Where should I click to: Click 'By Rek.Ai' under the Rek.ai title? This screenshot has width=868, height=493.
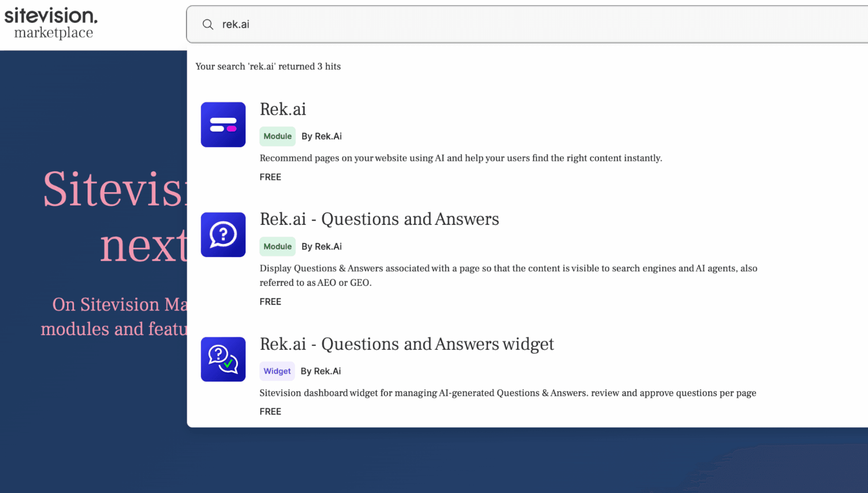(321, 136)
